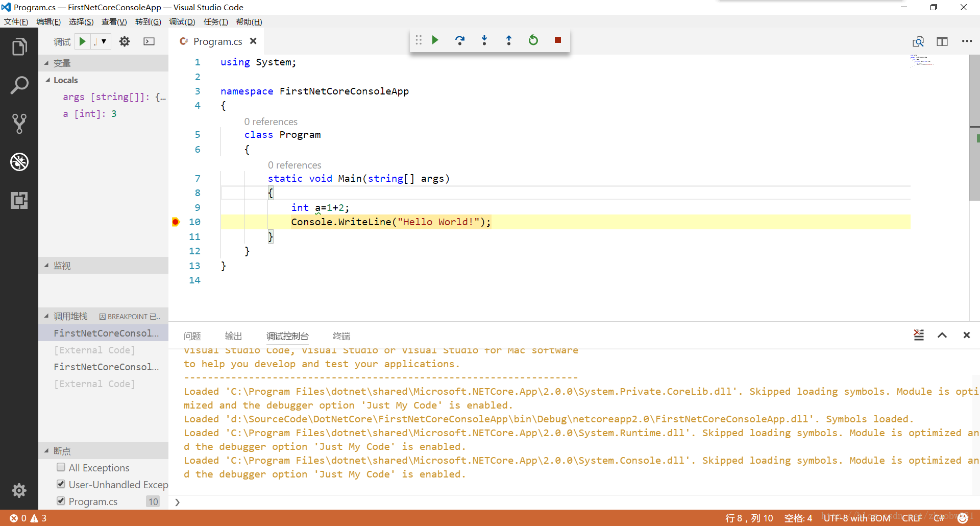
Task: Collapse the 变量 (Variables) section
Action: pyautogui.click(x=103, y=63)
